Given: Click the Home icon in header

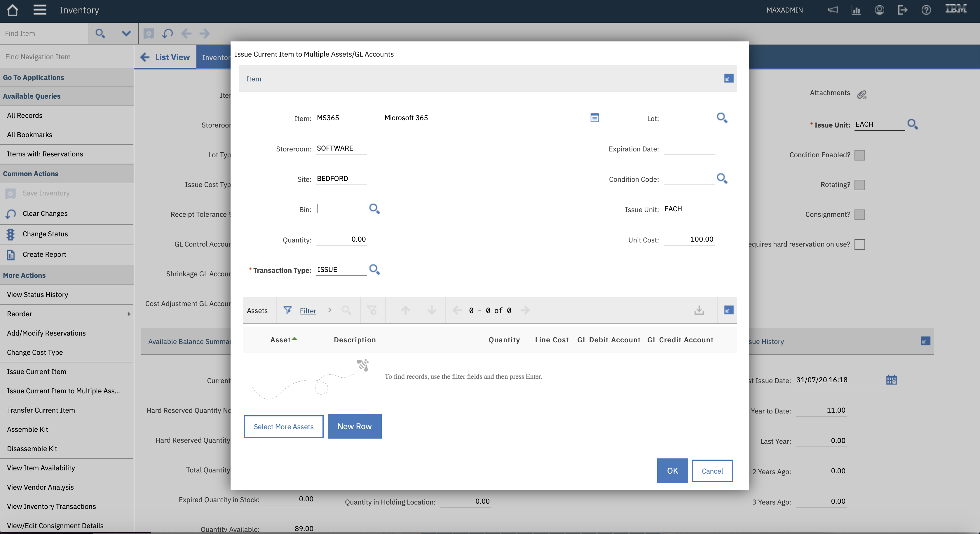Looking at the screenshot, I should click(x=13, y=10).
